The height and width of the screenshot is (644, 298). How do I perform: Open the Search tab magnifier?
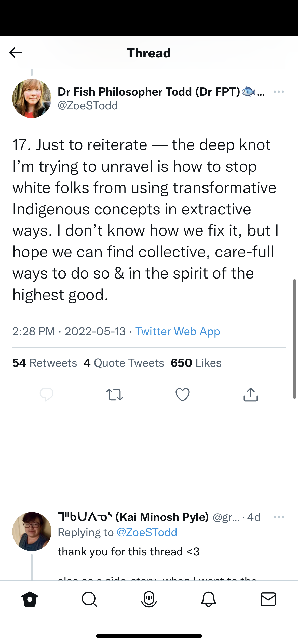(x=89, y=599)
